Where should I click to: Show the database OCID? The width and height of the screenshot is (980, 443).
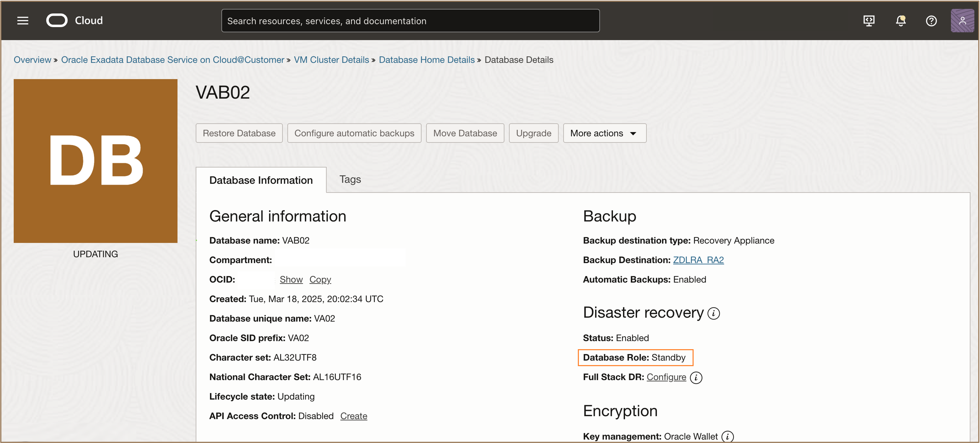[291, 279]
